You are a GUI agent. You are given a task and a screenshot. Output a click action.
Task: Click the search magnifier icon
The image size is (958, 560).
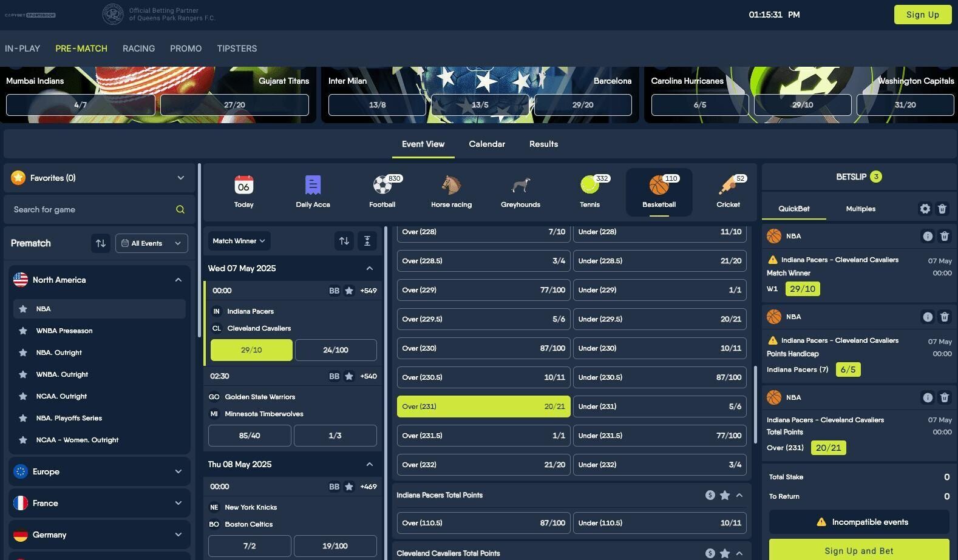pyautogui.click(x=180, y=209)
